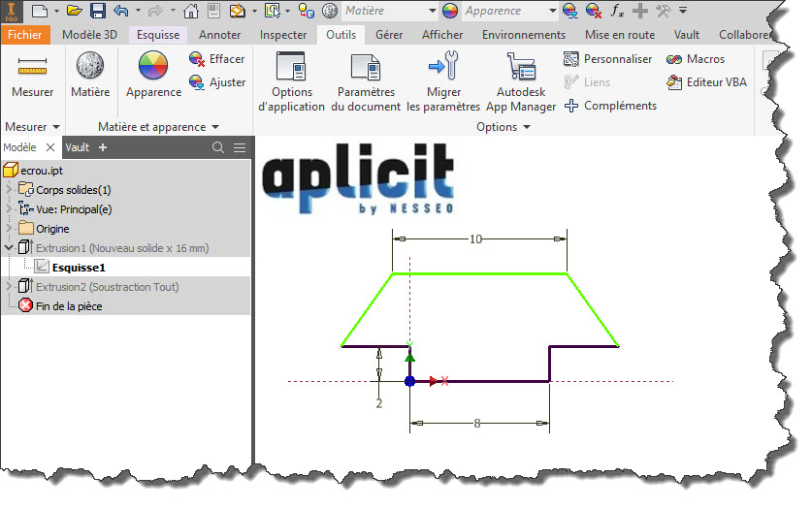Switch to the Inspecter ribbon tab

point(283,35)
